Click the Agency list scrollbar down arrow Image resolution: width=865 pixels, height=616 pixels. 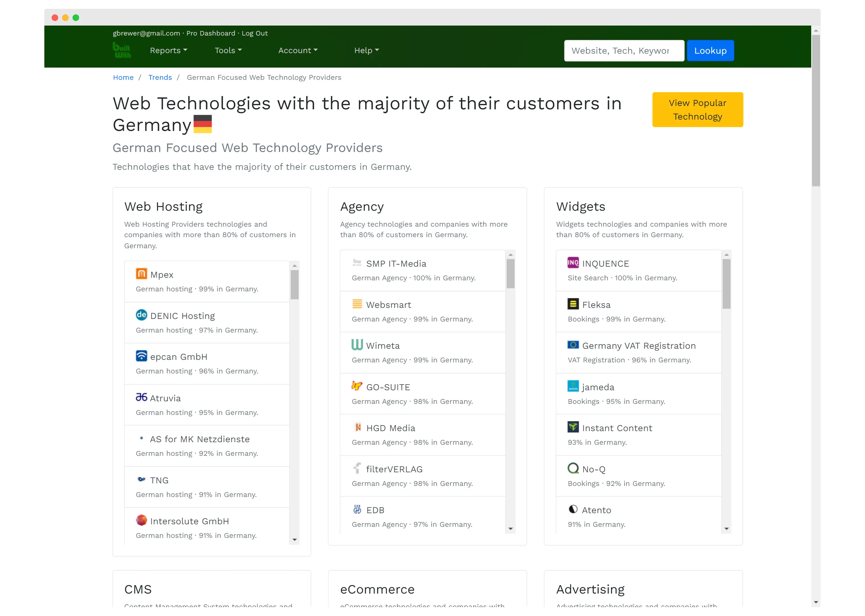pyautogui.click(x=510, y=529)
